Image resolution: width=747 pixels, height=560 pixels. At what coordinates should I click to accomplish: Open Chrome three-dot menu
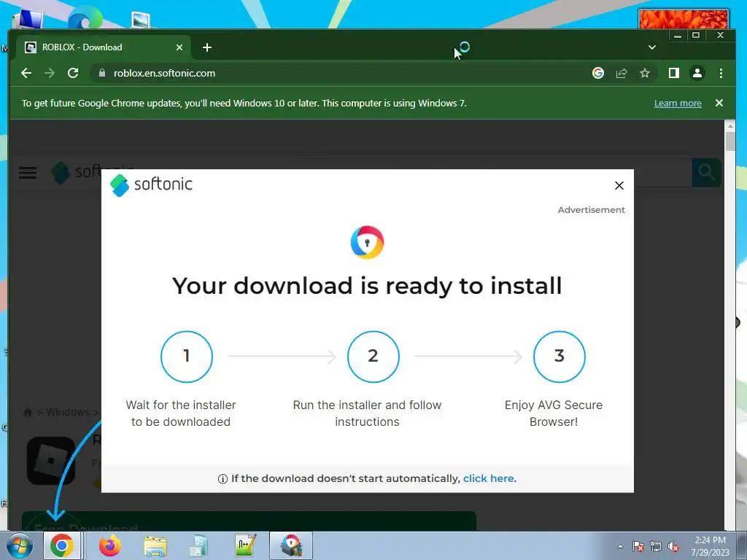pyautogui.click(x=721, y=73)
